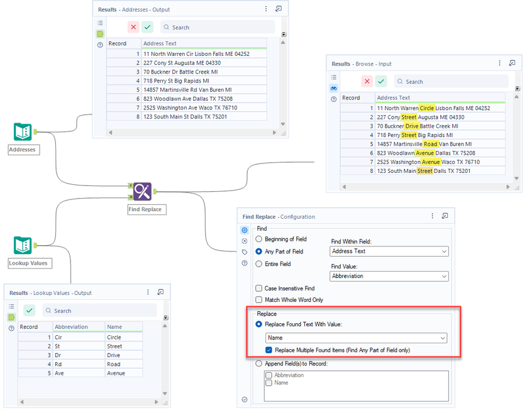
Task: Select the Lookup Values text input tool icon
Action: pyautogui.click(x=23, y=245)
